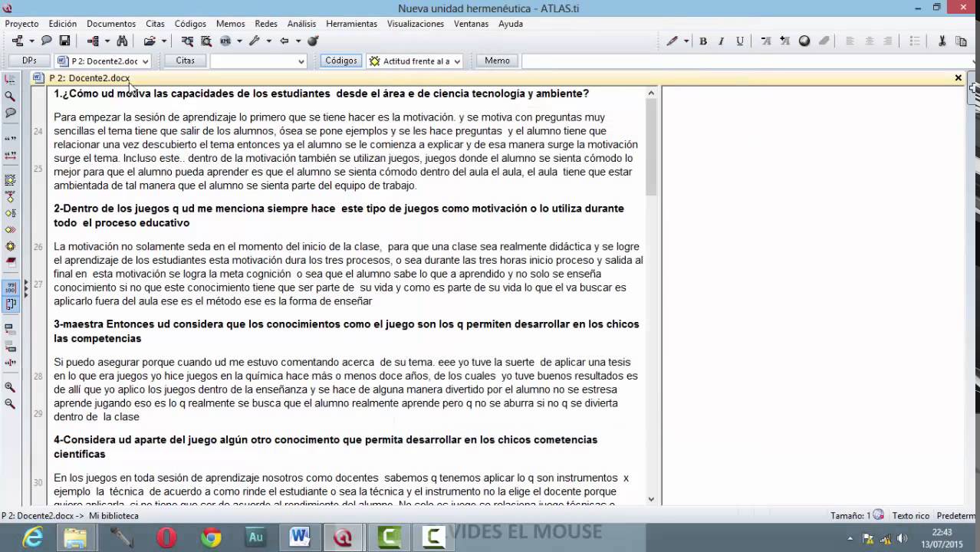
Task: Close the Docente2.docx document pane
Action: point(958,77)
